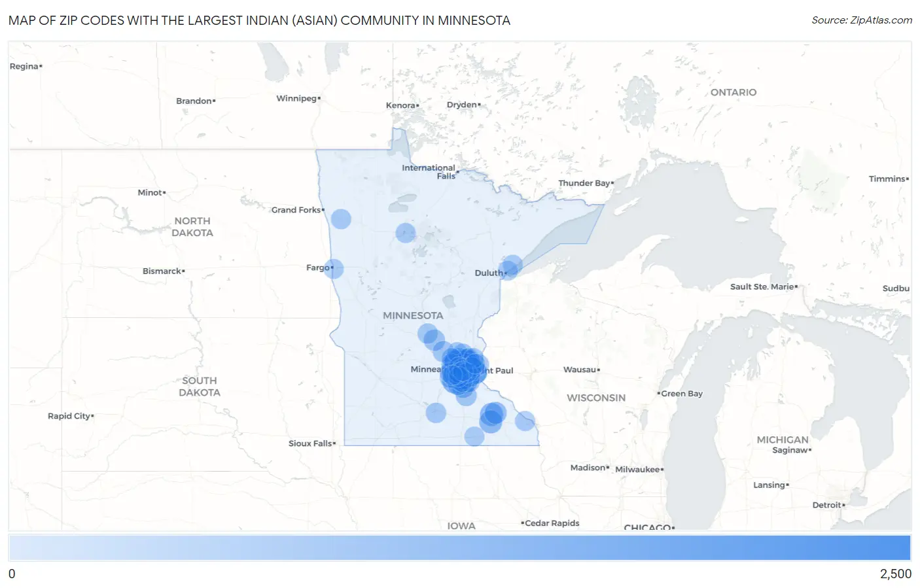Click the MICHIGAN state label
The height and width of the screenshot is (588, 920).
(783, 440)
